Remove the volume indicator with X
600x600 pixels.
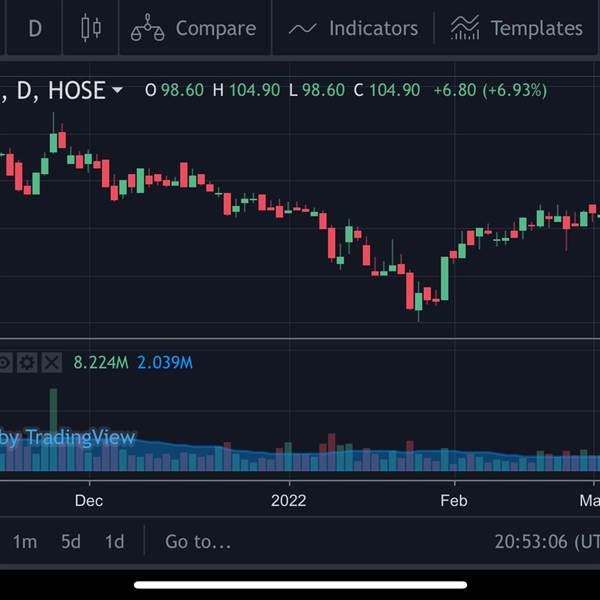51,362
